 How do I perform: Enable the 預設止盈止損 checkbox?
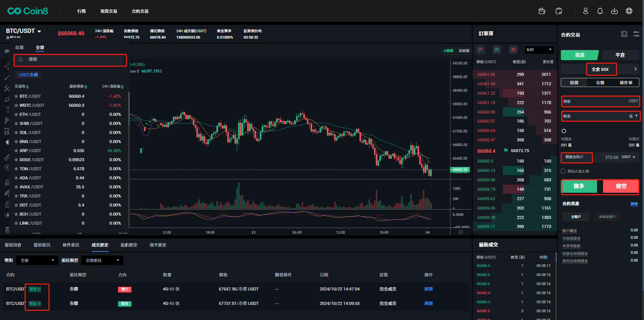click(x=563, y=171)
